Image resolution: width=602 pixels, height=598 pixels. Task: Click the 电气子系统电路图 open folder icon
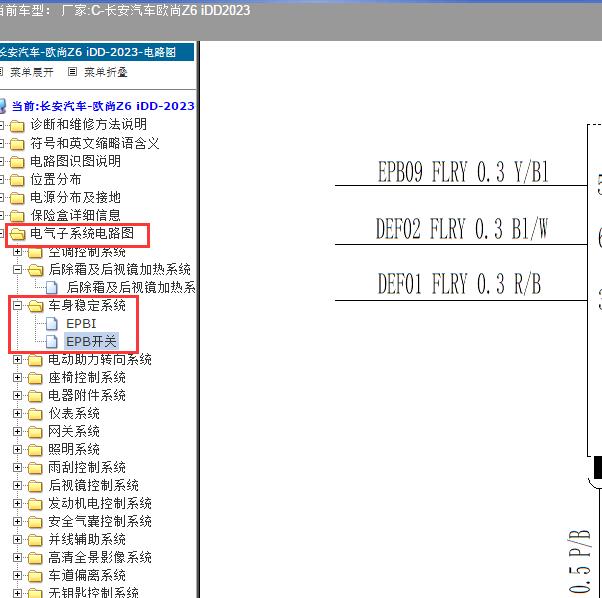[x=18, y=234]
